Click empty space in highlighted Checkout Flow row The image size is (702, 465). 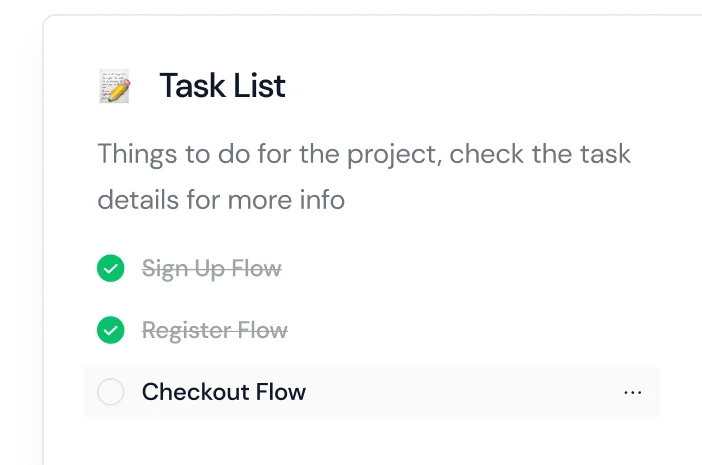460,392
